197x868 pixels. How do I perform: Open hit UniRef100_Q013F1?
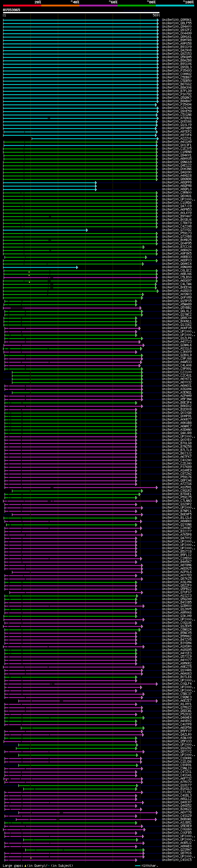177,145
